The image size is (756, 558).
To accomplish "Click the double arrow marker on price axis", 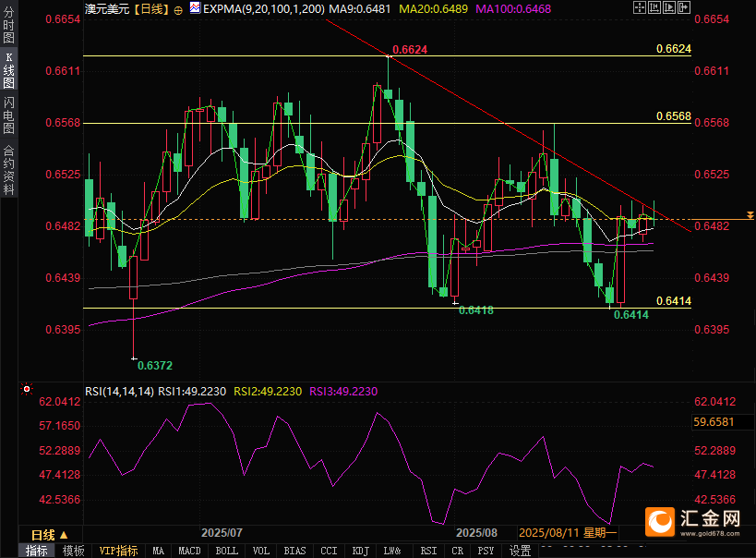I will [x=750, y=215].
